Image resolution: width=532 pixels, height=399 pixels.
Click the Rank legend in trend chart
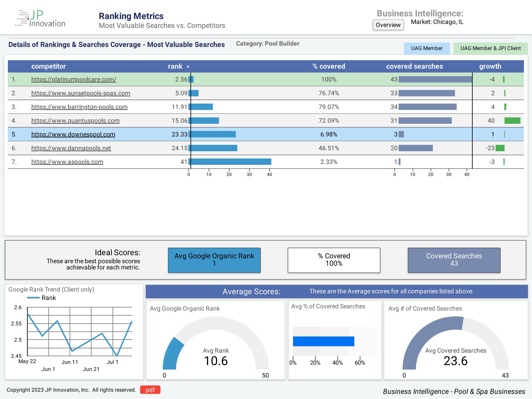[41, 298]
